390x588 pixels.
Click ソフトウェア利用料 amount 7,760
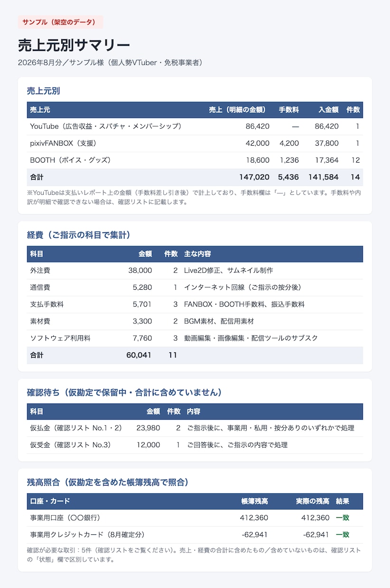point(143,338)
